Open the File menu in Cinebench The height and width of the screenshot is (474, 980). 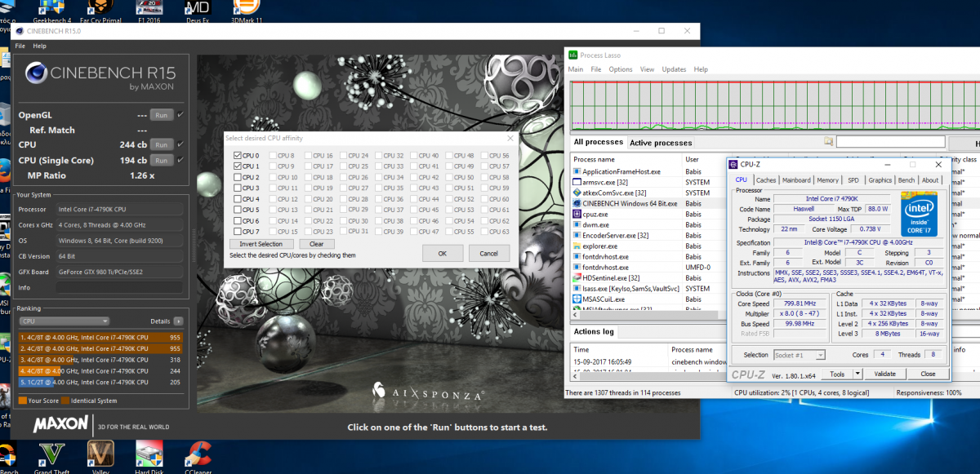[x=20, y=47]
